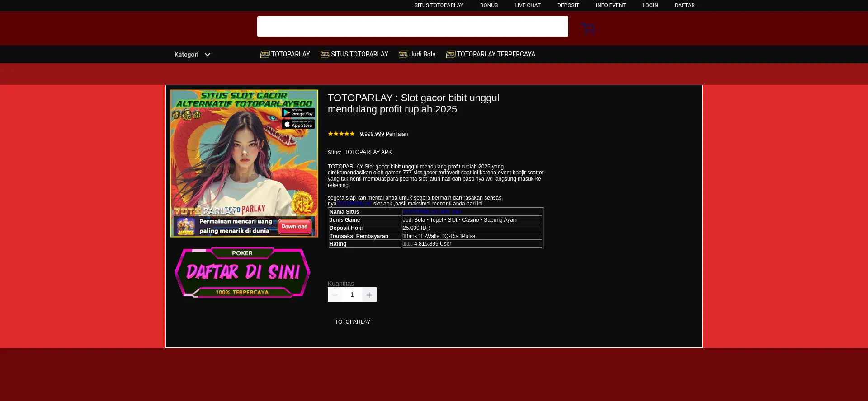The image size is (868, 401).
Task: Open the TOTOPARLAY category link
Action: pos(291,54)
